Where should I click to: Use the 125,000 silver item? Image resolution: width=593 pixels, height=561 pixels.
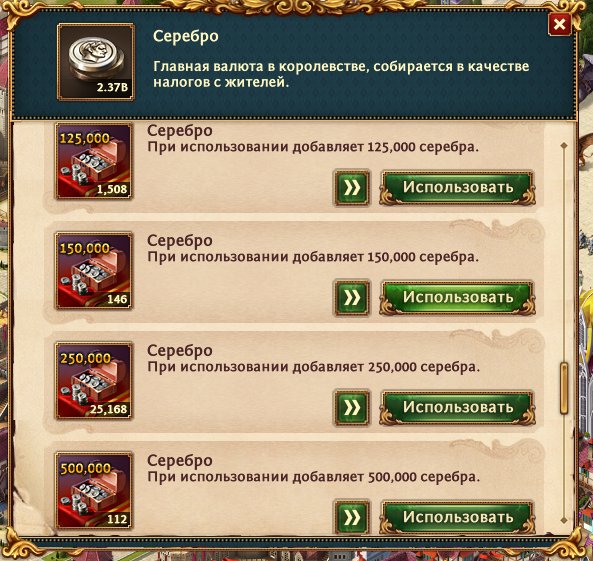458,188
